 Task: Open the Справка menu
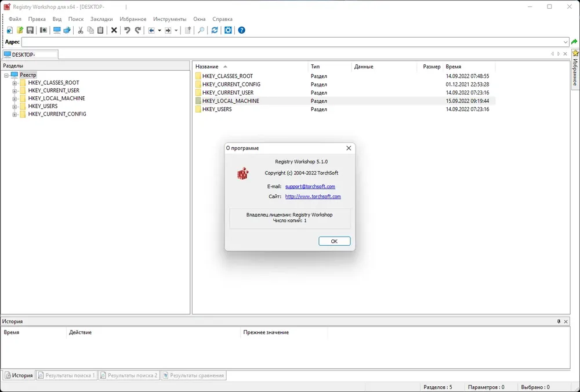coord(222,19)
